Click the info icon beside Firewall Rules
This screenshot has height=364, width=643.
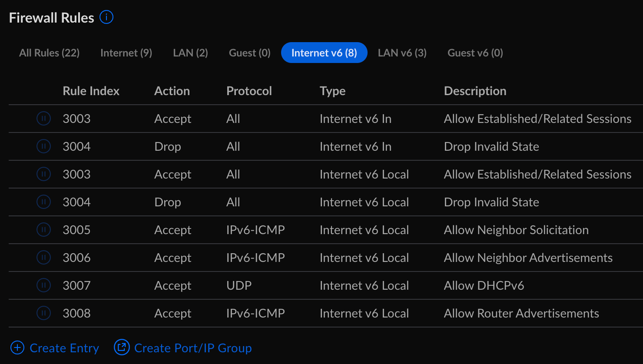[x=106, y=17]
